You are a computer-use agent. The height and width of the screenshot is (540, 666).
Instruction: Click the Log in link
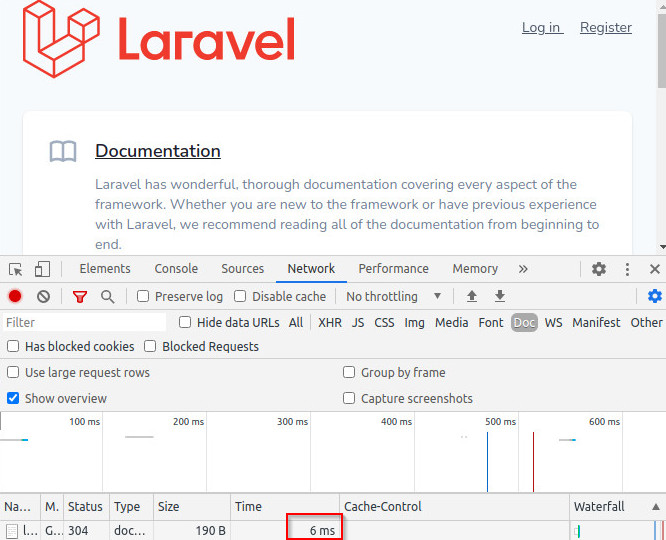click(x=542, y=28)
